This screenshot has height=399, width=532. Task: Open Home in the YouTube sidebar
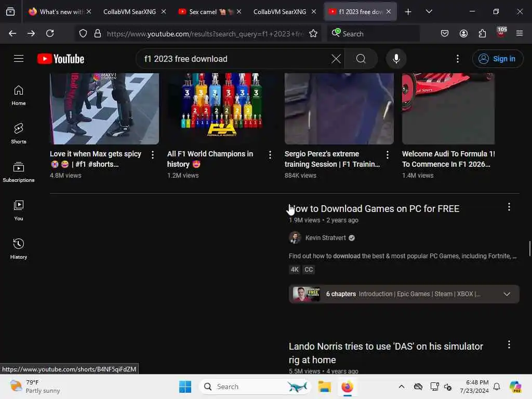tap(19, 96)
